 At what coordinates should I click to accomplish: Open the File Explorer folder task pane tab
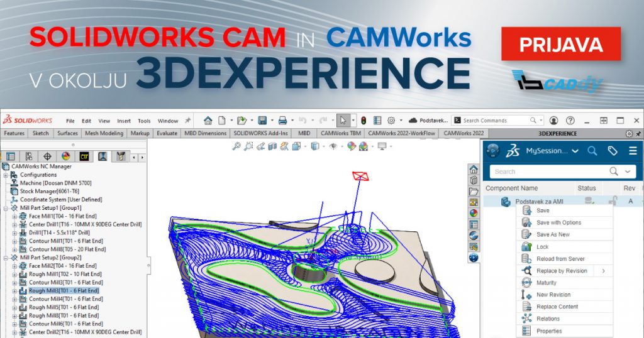point(474,192)
